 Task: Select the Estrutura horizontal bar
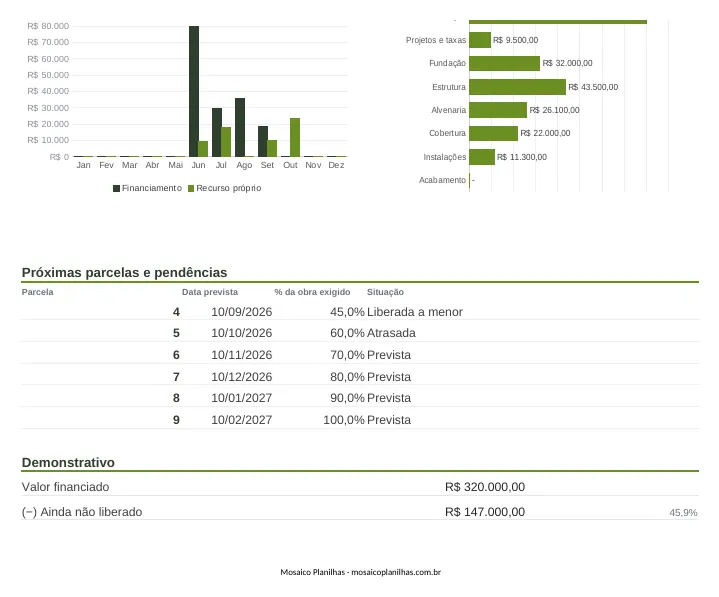coord(517,87)
